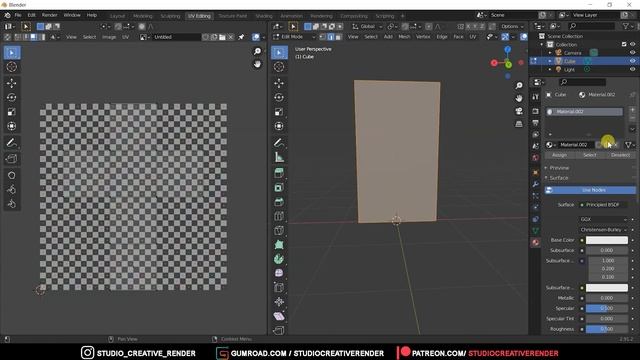
Task: Open the Render menu
Action: coord(49,15)
